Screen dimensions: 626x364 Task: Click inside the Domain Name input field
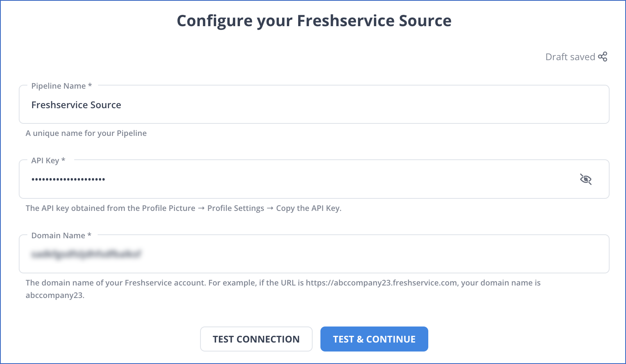click(274, 254)
